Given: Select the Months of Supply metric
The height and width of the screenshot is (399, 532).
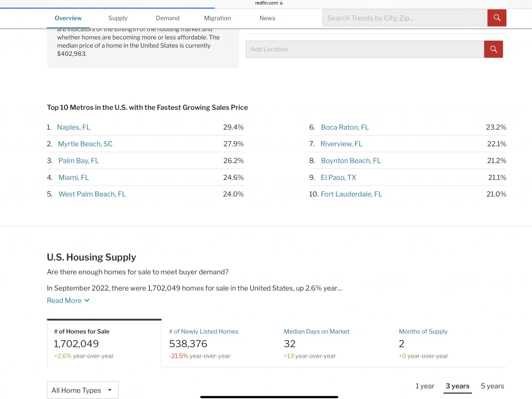Looking at the screenshot, I should coord(423,331).
